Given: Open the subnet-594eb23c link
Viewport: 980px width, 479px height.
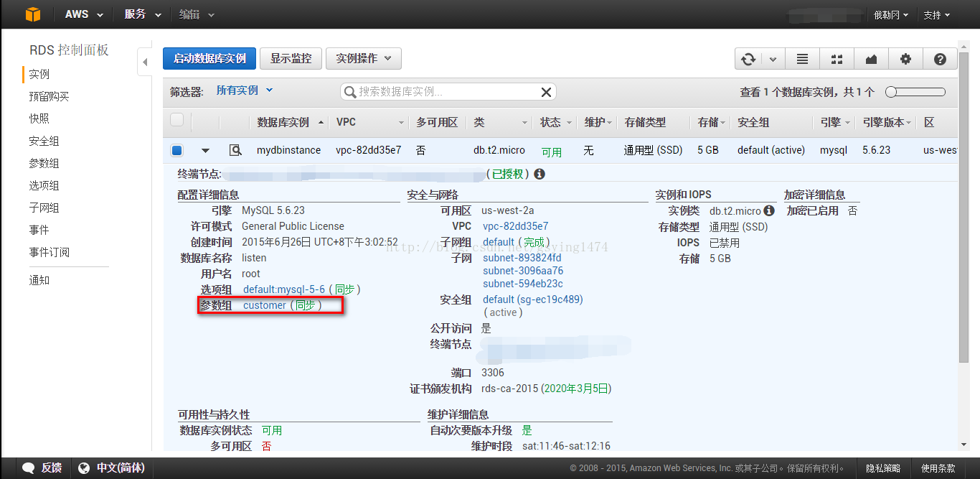Looking at the screenshot, I should point(523,284).
